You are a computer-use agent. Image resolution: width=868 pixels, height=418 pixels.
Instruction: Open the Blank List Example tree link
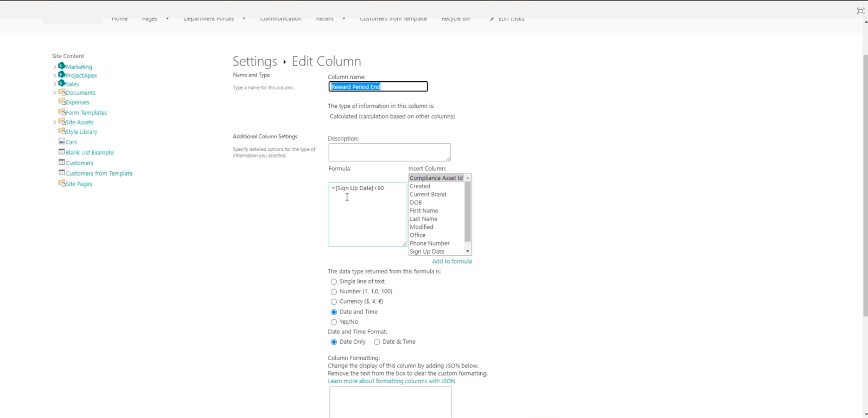tap(90, 153)
